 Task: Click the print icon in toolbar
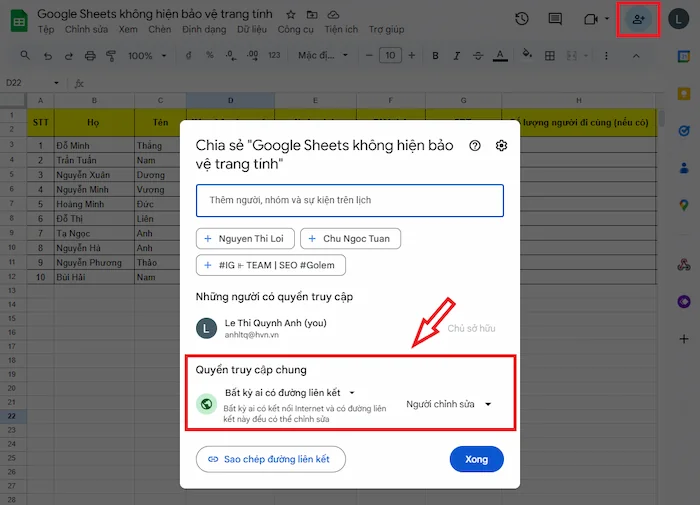(91, 55)
